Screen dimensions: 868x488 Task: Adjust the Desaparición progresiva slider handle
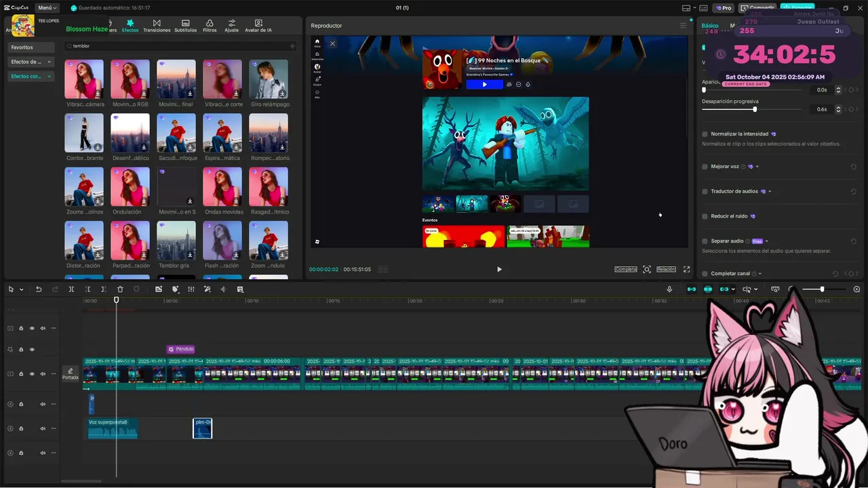755,109
